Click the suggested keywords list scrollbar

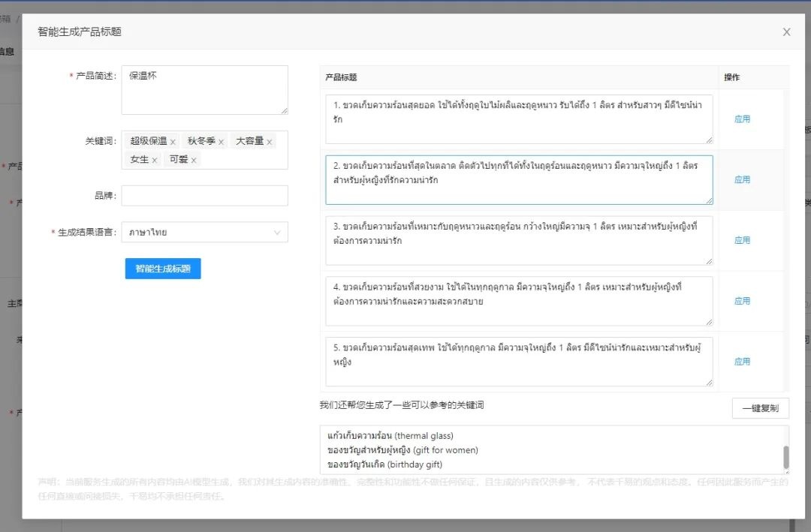(x=786, y=457)
